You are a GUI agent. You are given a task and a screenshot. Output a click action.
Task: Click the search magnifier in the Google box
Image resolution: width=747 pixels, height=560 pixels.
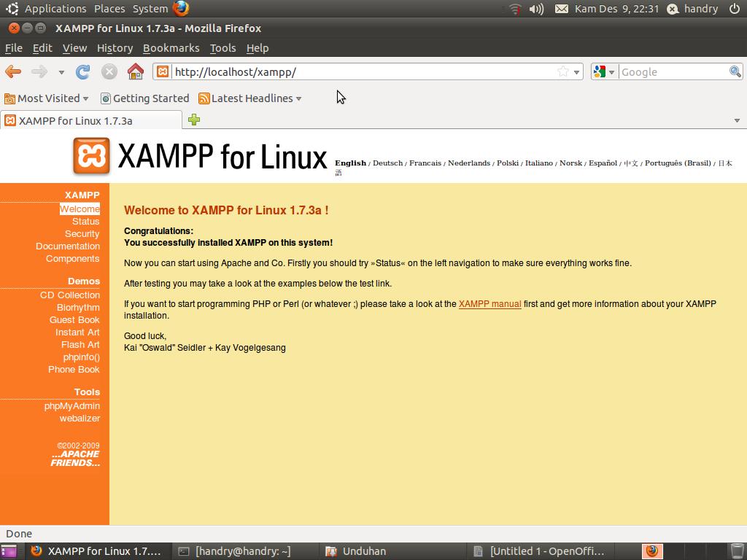(x=735, y=71)
